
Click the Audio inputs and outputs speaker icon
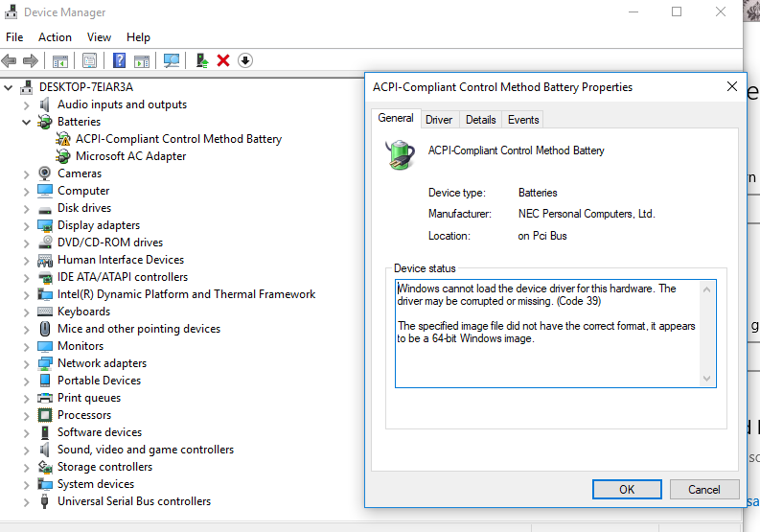pyautogui.click(x=45, y=104)
